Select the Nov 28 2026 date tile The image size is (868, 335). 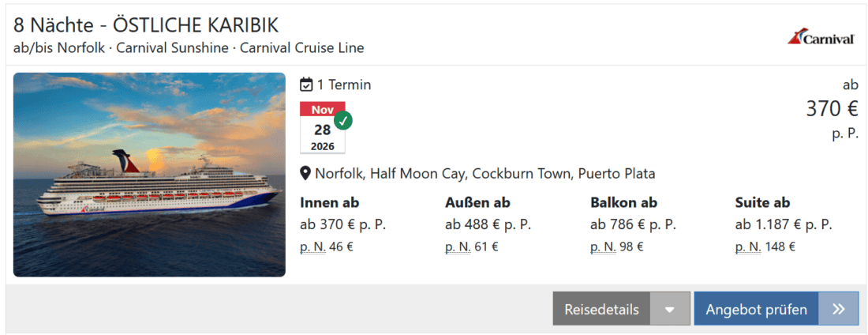point(322,128)
